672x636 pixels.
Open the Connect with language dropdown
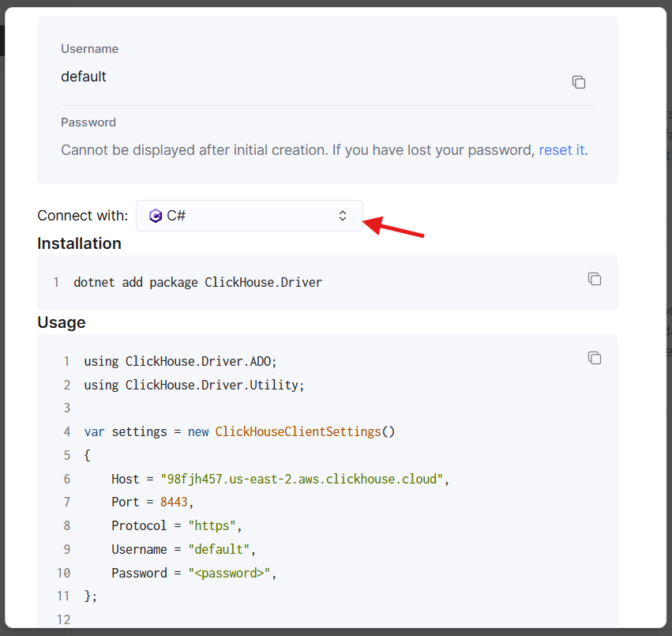coord(249,215)
